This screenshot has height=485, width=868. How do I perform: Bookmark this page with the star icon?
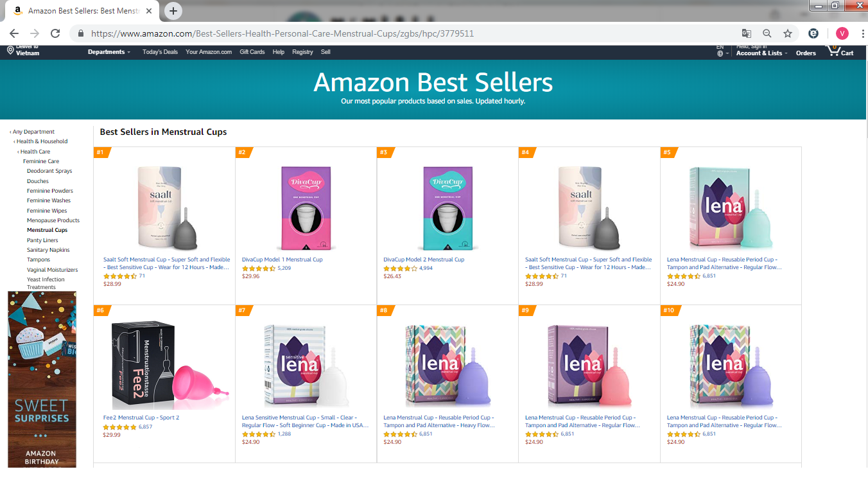tap(788, 33)
